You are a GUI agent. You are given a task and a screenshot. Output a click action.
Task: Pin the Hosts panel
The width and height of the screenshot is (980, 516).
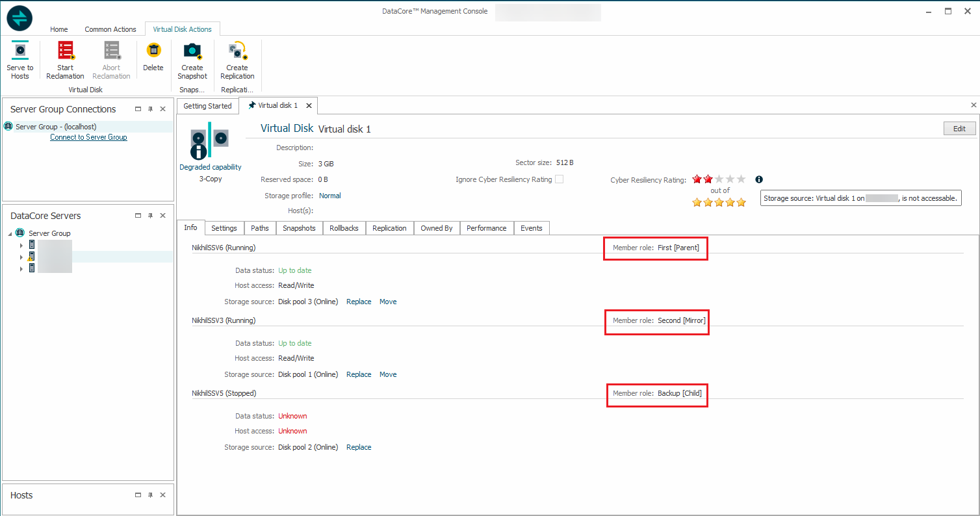point(150,495)
